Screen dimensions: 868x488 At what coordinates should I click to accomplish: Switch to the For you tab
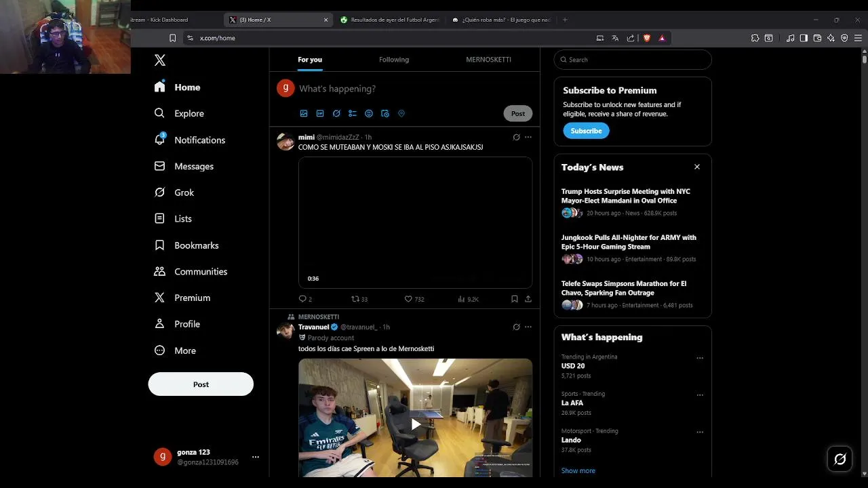(310, 60)
